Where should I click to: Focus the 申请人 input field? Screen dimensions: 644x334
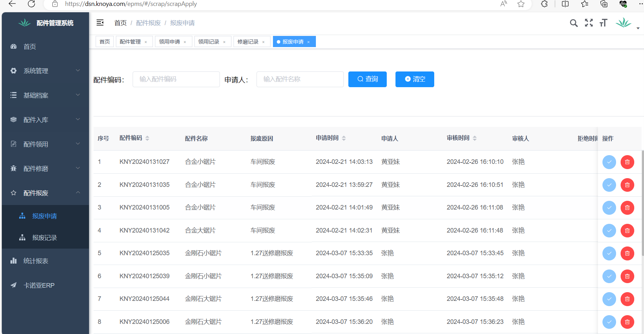coord(300,79)
